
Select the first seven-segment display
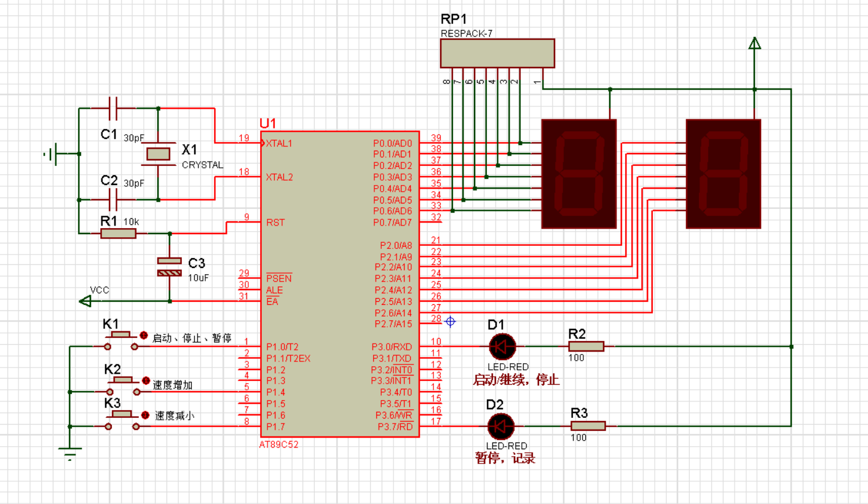click(578, 173)
